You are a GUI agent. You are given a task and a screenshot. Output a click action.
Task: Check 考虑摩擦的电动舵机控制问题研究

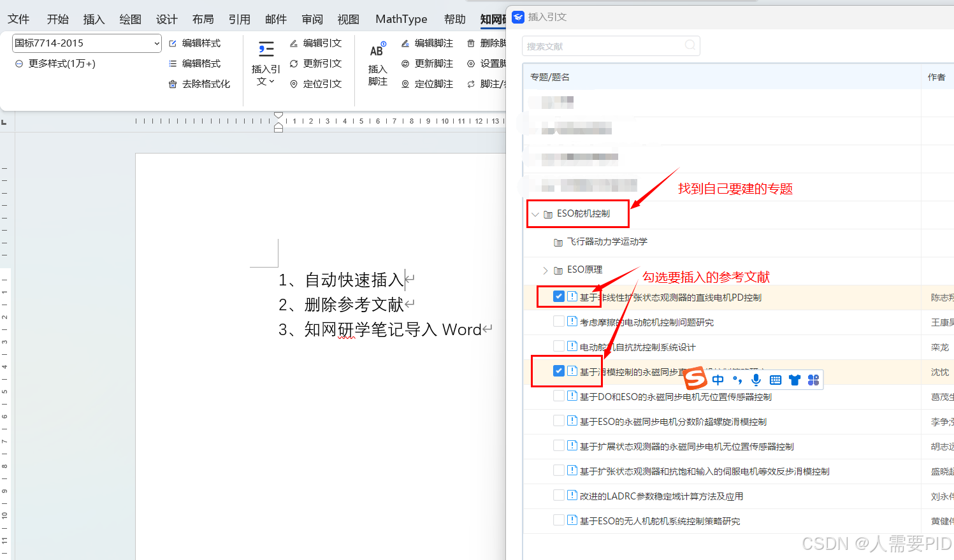[559, 321]
